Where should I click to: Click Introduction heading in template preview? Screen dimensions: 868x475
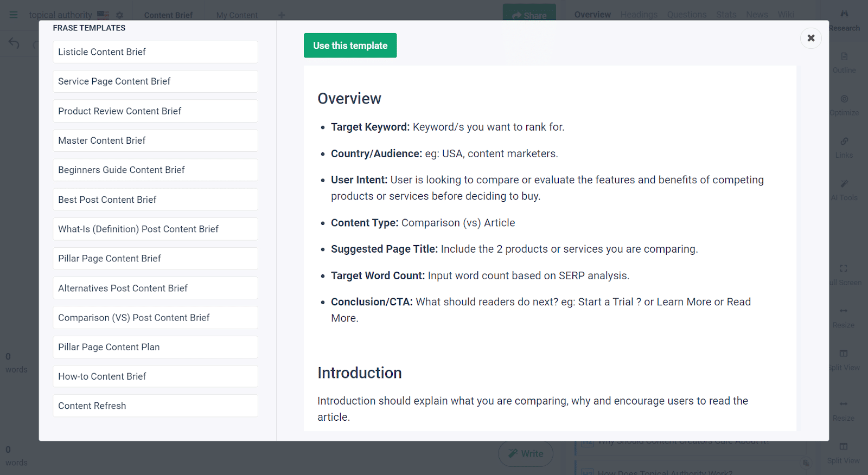[x=360, y=373]
